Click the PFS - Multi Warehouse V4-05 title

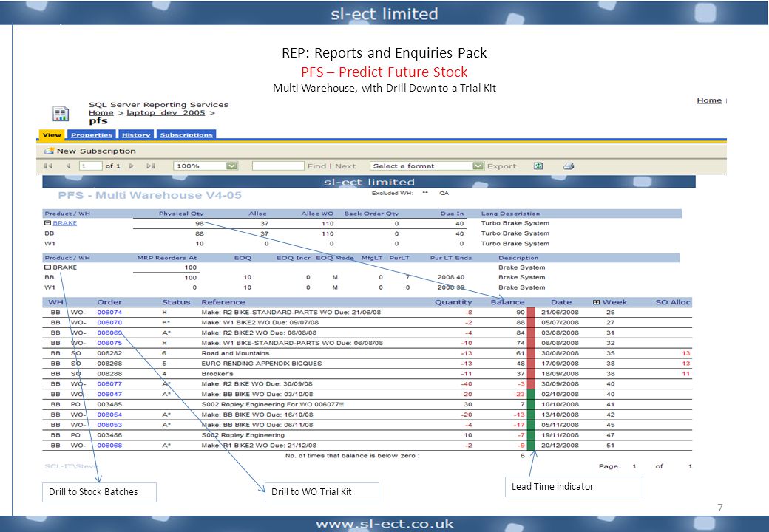click(149, 196)
